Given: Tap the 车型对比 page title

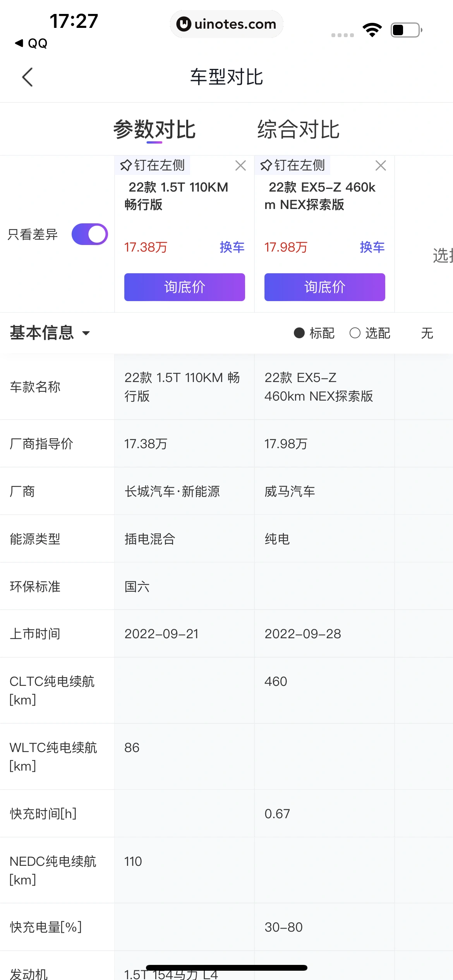Looking at the screenshot, I should tap(226, 77).
